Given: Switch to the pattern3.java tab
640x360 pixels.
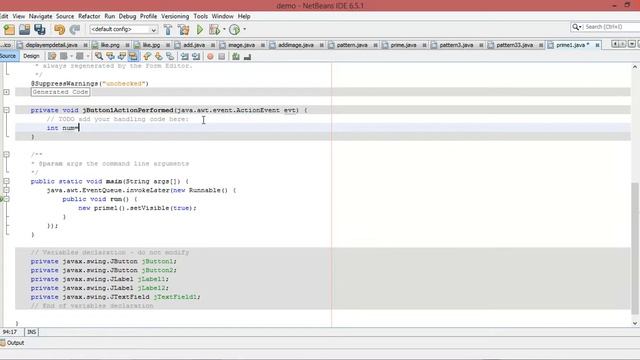Looking at the screenshot, I should [x=456, y=45].
